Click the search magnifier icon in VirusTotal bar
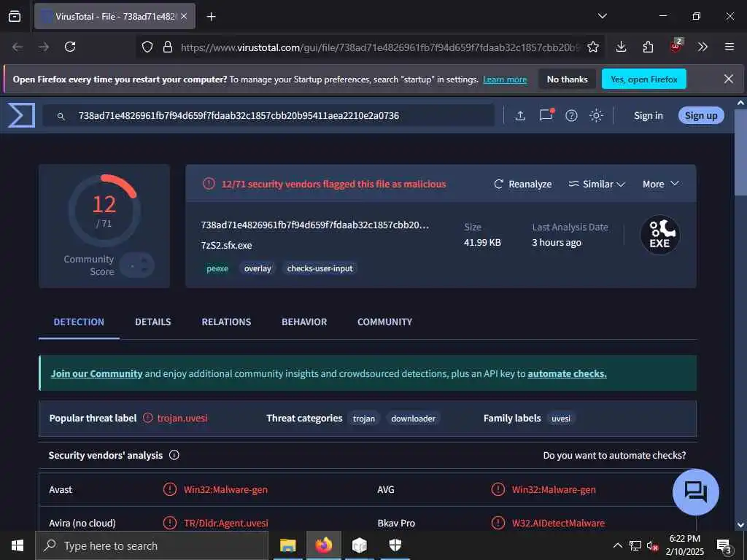The image size is (747, 560). [61, 116]
